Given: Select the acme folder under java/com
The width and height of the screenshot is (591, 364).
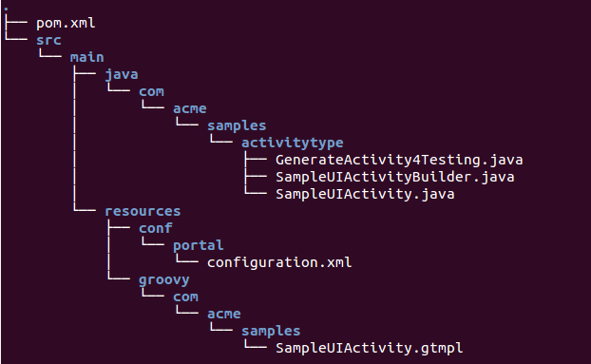Looking at the screenshot, I should 190,108.
